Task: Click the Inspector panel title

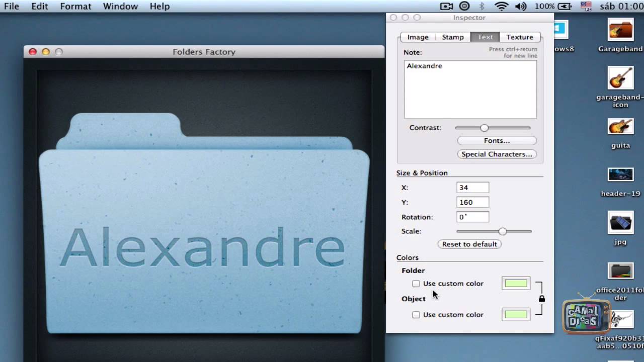Action: 469,18
